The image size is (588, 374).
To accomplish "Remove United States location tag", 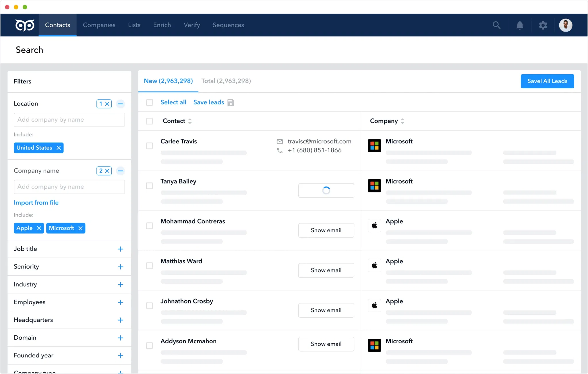I will click(59, 148).
